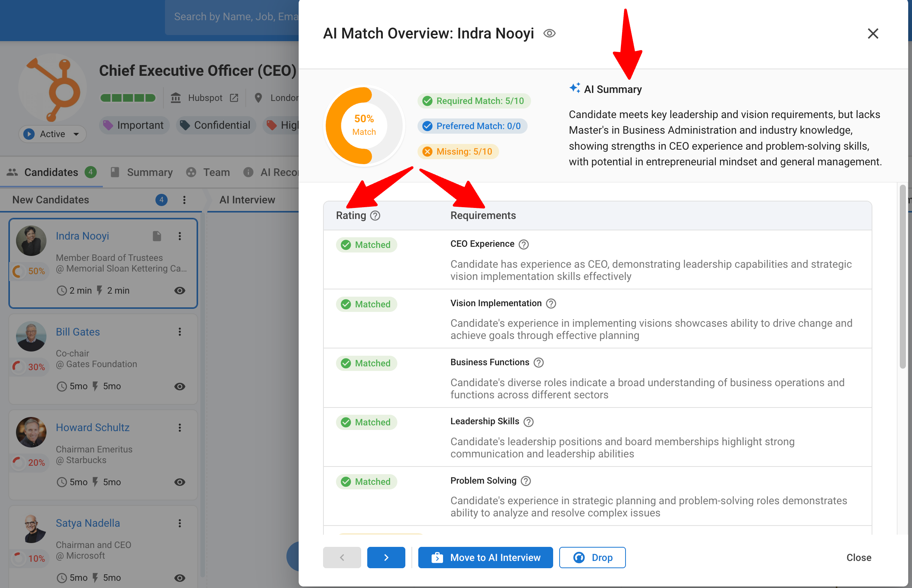Open three-dot menu on Satya Nadella card
Viewport: 912px width, 588px height.
pyautogui.click(x=179, y=524)
